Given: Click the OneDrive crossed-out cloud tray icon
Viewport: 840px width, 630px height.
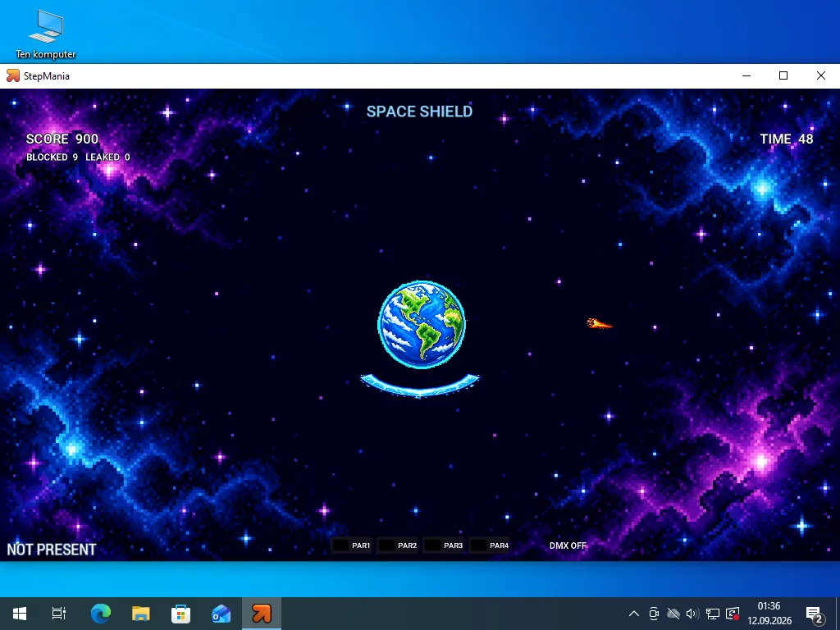Looking at the screenshot, I should 673,614.
